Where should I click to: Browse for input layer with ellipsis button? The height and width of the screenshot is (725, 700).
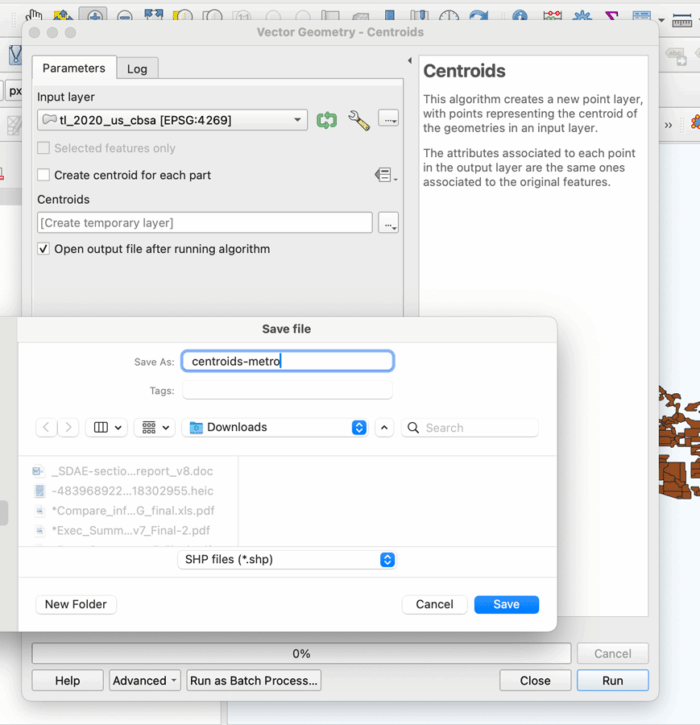(x=389, y=120)
